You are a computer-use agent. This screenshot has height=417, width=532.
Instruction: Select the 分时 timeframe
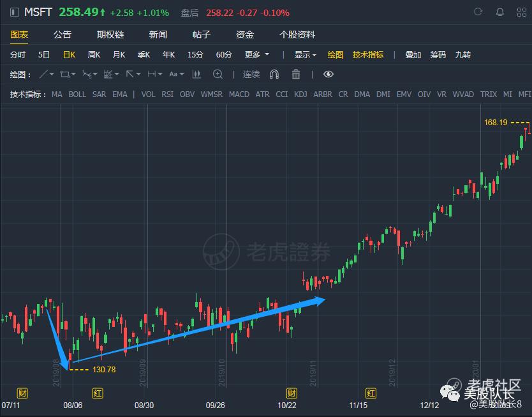[18, 55]
